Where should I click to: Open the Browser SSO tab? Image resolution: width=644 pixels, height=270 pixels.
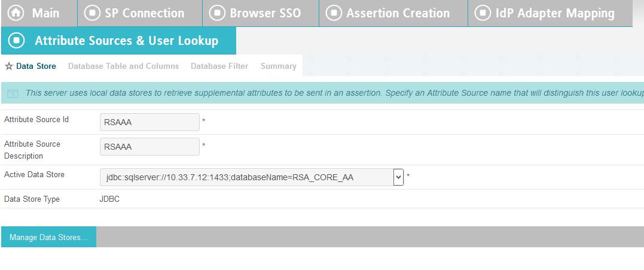(260, 13)
